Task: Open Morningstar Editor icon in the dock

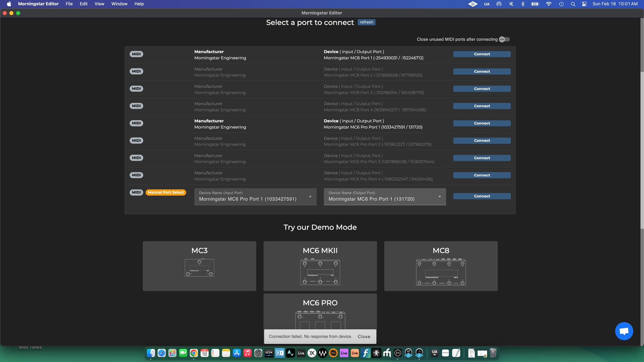Action: click(x=398, y=353)
